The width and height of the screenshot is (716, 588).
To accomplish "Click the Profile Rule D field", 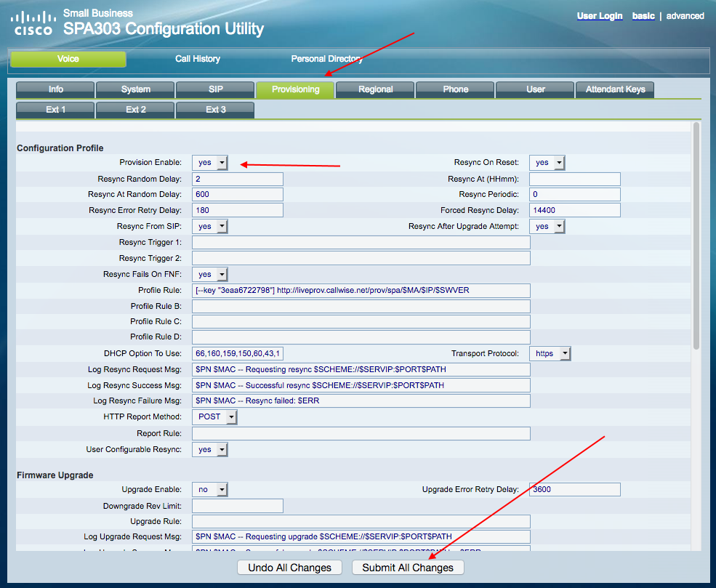I will tap(361, 337).
